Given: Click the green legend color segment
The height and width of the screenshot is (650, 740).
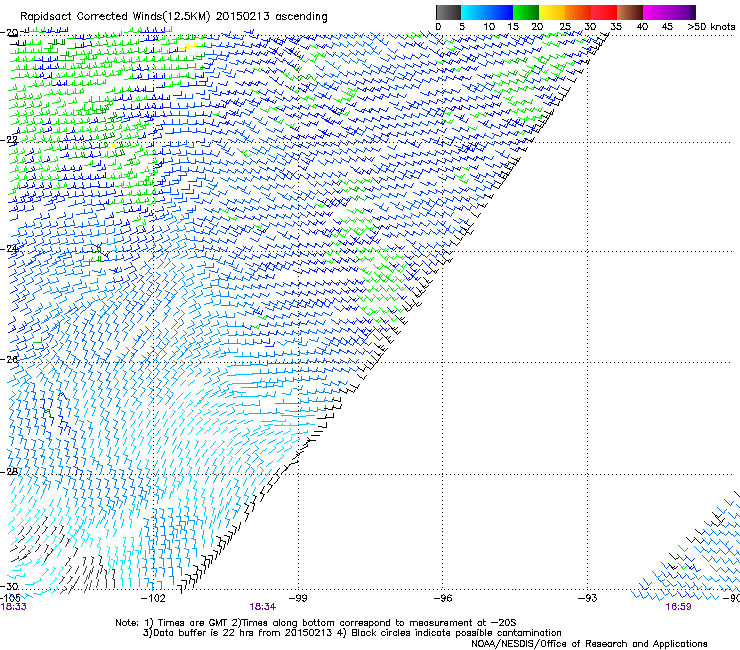Looking at the screenshot, I should (x=526, y=12).
